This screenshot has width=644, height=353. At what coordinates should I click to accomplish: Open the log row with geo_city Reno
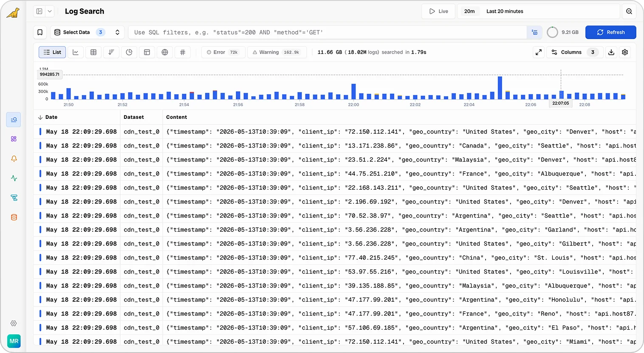(x=335, y=314)
